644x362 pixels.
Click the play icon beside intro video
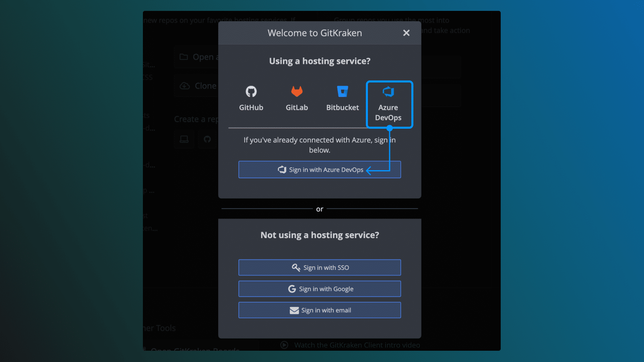(x=285, y=345)
